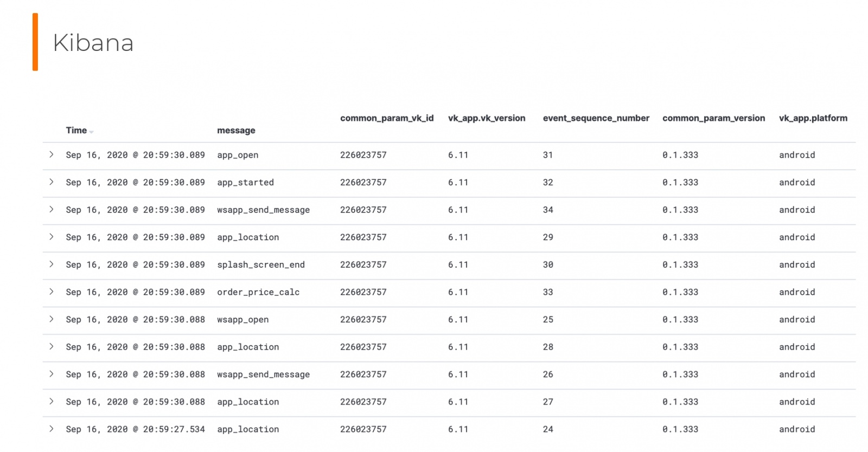Viewport: 868px width, 452px height.
Task: Expand the app_open log row
Action: 52,154
